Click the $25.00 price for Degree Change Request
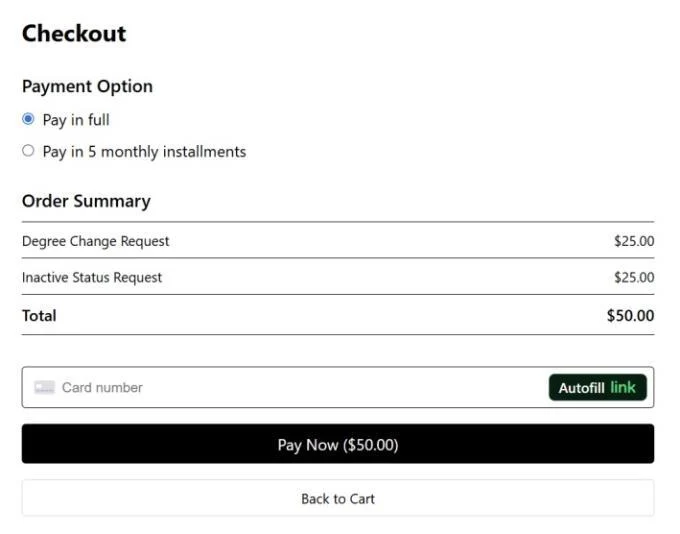This screenshot has width=680, height=534. click(x=634, y=241)
